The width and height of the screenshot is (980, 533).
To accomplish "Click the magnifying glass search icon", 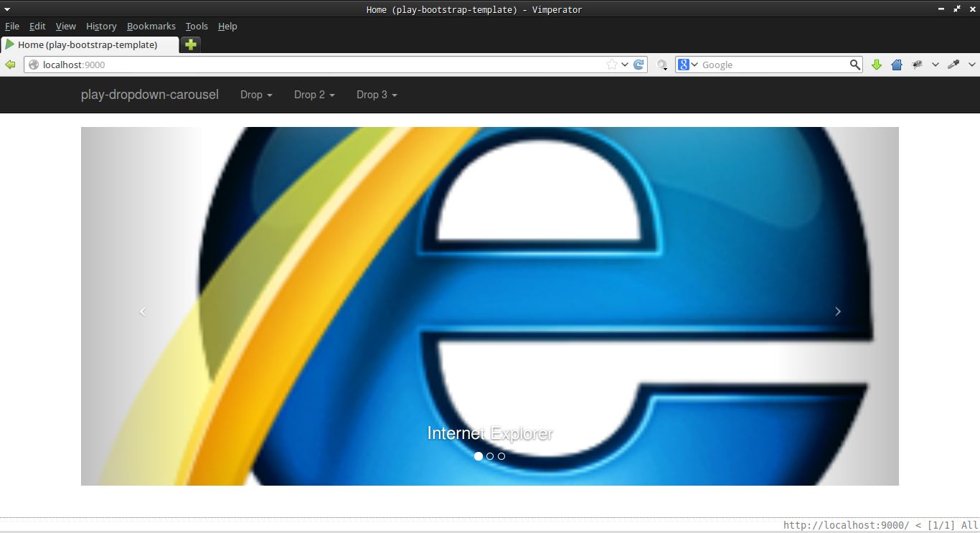I will coord(854,65).
